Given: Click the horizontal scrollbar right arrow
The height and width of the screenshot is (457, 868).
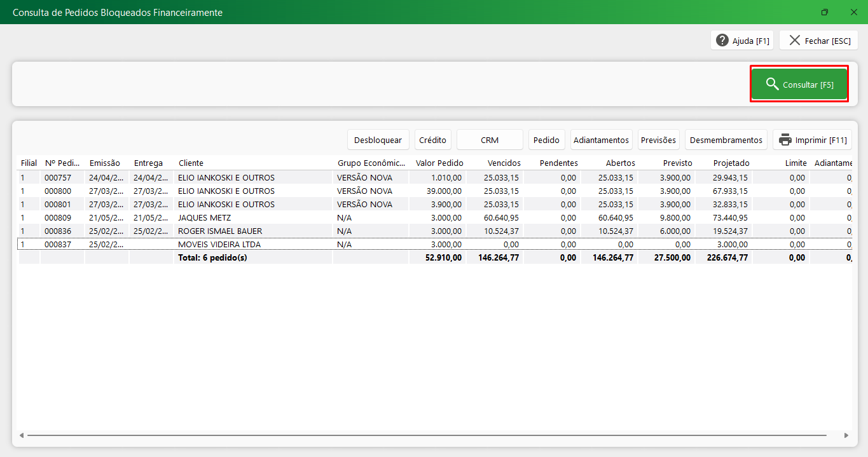Looking at the screenshot, I should (846, 435).
